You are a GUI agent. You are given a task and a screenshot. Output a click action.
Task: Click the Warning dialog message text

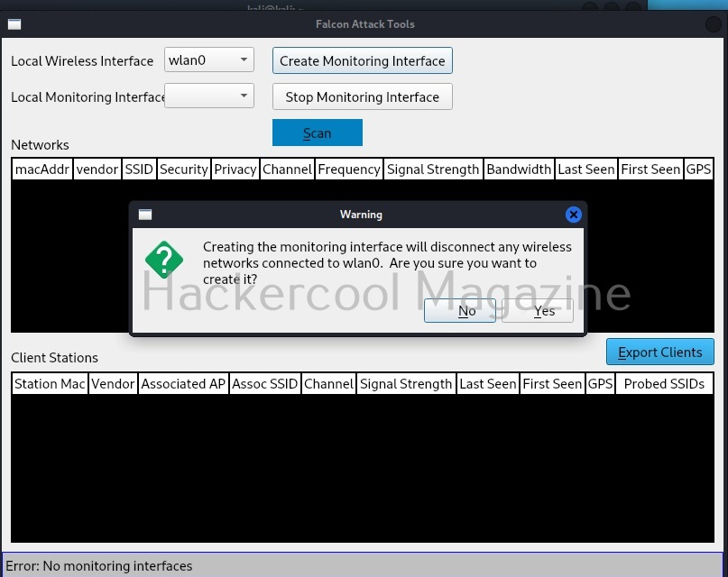coord(387,263)
